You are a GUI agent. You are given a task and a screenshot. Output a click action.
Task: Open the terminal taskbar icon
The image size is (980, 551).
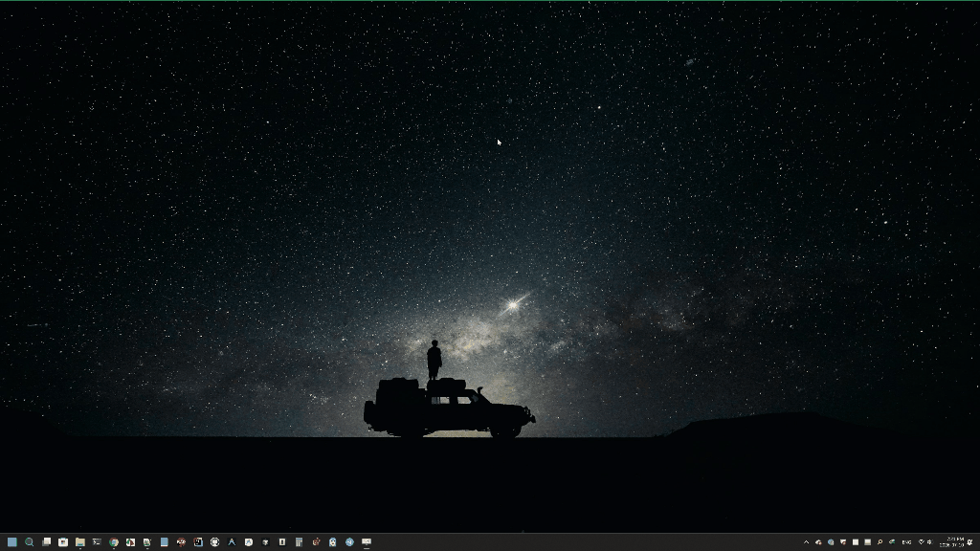pos(97,542)
